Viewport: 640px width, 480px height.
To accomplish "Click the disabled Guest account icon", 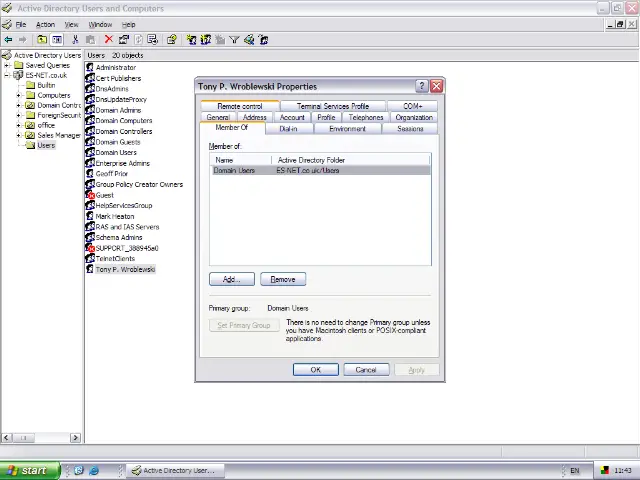I will (90, 195).
